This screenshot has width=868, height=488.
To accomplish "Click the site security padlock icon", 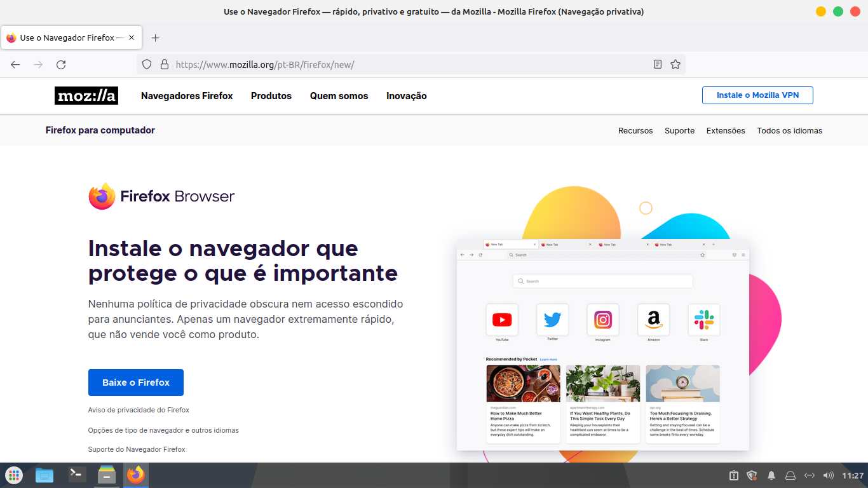I will [165, 64].
